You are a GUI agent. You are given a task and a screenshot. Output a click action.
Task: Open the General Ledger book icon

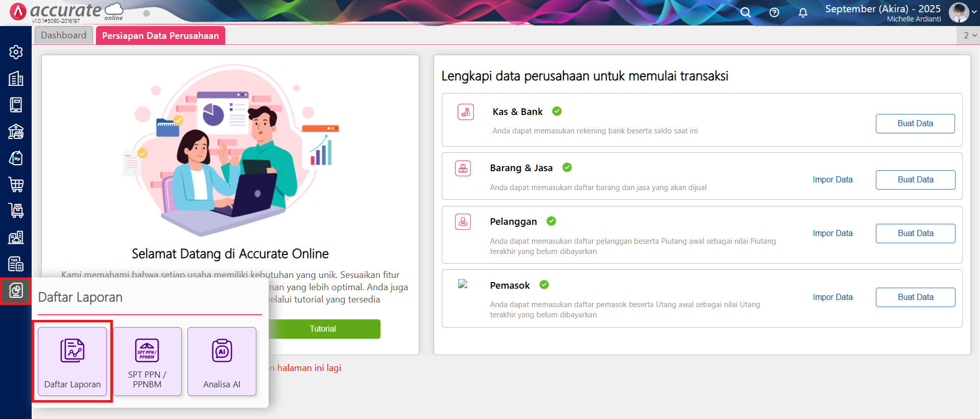click(16, 105)
